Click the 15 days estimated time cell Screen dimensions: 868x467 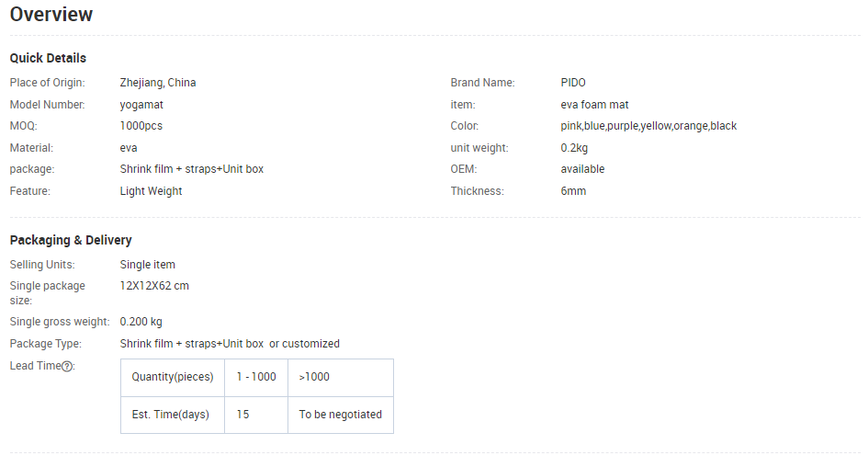click(243, 415)
